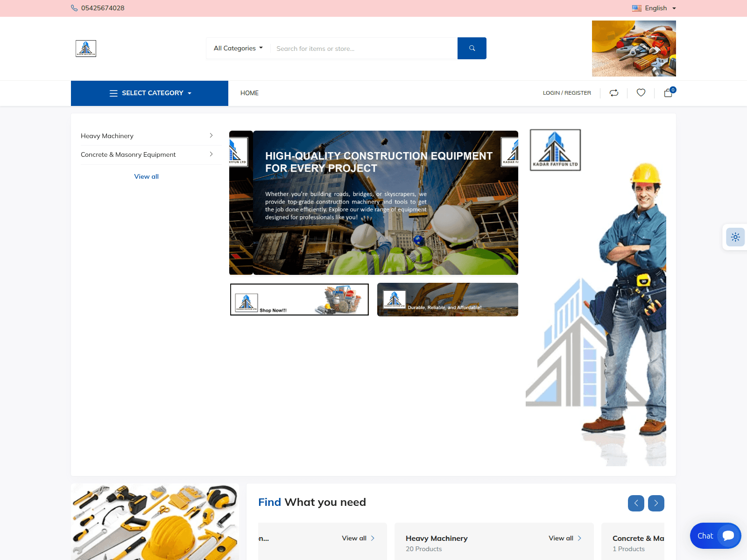Go to the Home menu item
The image size is (747, 560).
[x=249, y=93]
